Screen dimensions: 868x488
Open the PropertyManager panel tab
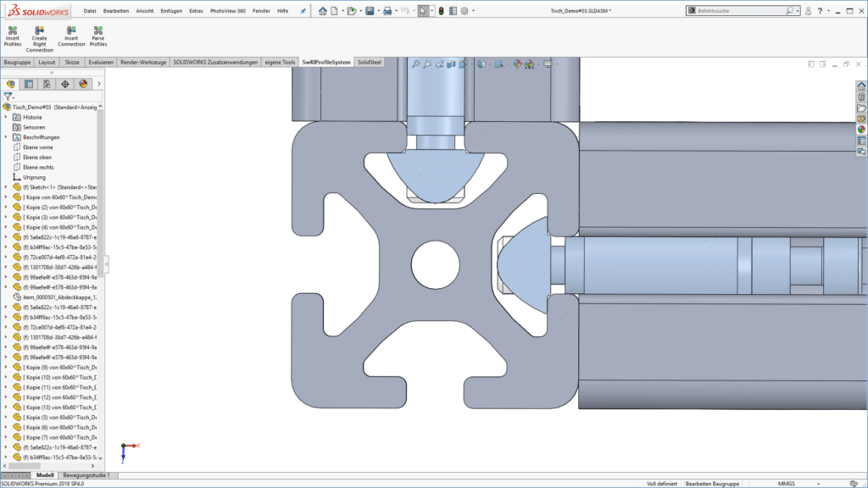(x=29, y=84)
